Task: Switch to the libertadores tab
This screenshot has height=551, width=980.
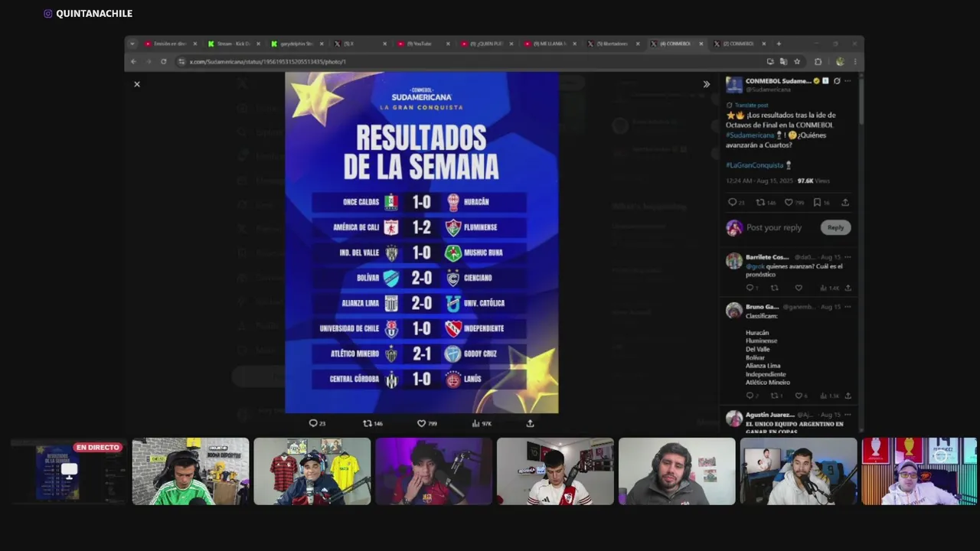Action: [613, 44]
